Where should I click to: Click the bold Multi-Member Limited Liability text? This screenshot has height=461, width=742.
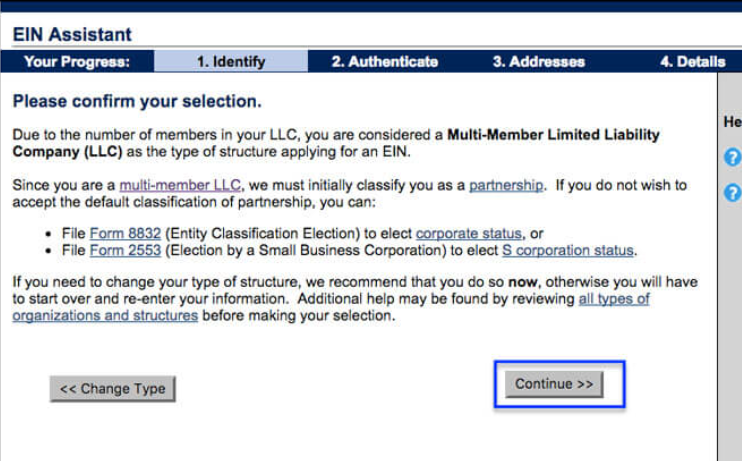[x=553, y=134]
